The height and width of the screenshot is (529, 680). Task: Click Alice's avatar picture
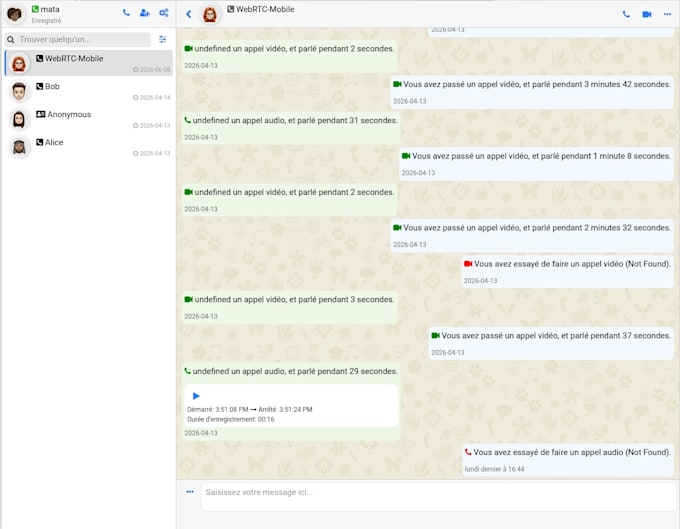(x=19, y=147)
